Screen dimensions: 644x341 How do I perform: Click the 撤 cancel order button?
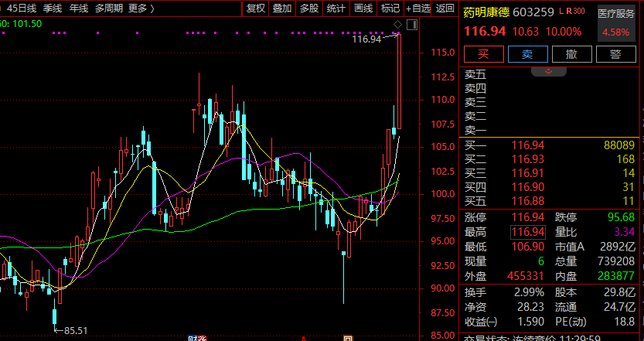click(x=572, y=54)
